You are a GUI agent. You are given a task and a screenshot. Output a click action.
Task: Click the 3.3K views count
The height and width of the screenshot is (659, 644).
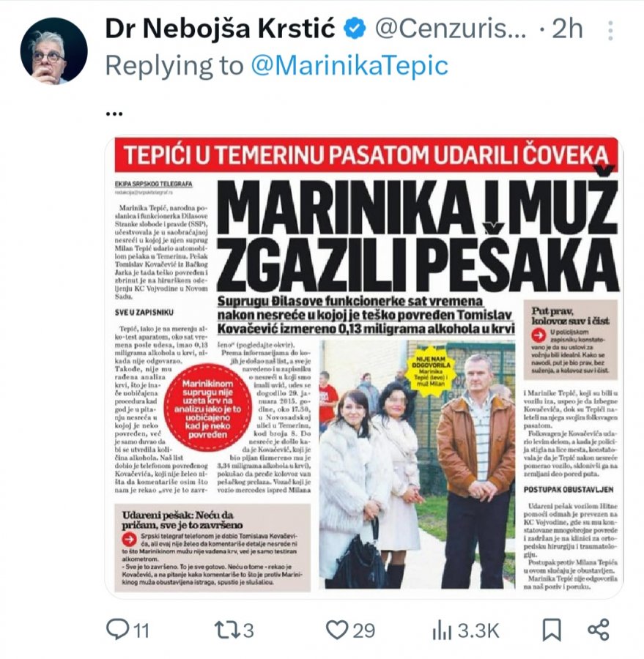tap(478, 631)
